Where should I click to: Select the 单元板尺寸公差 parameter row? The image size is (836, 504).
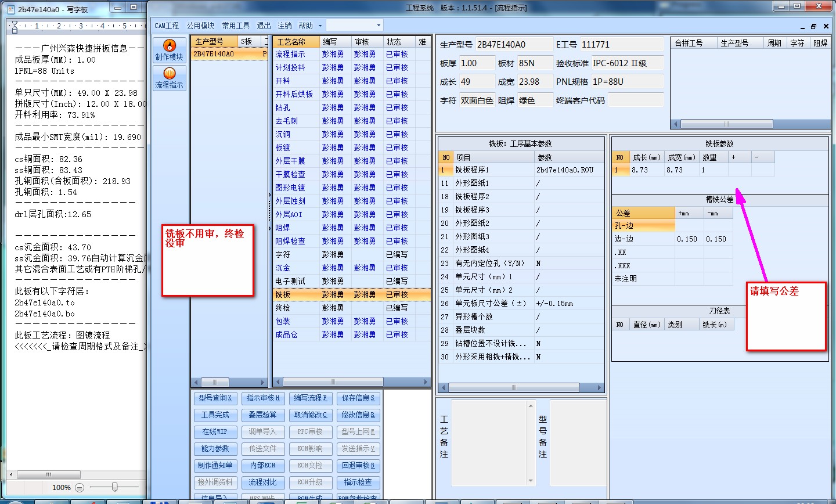(x=521, y=304)
